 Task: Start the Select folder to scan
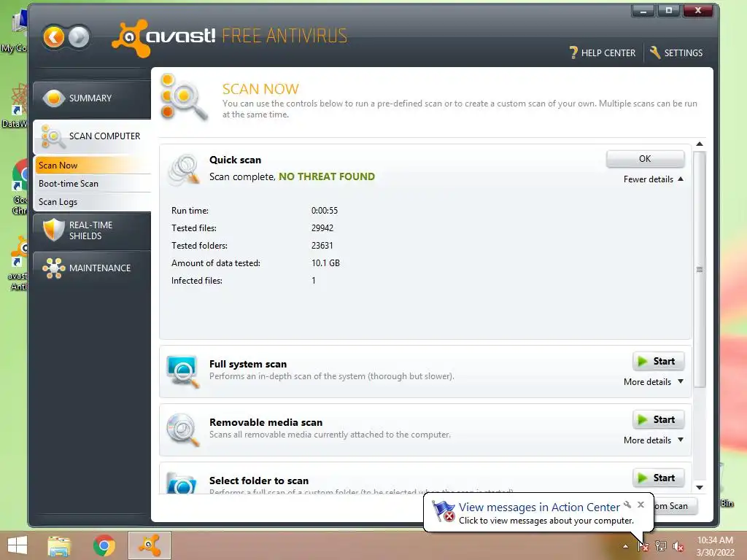point(659,478)
